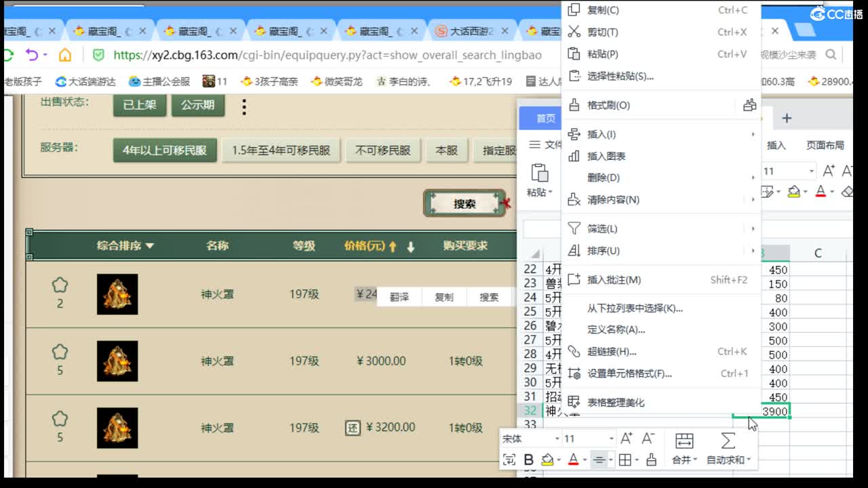868x488 pixels.
Task: Click multi-format painter icon beside 格式刷
Action: 749,105
